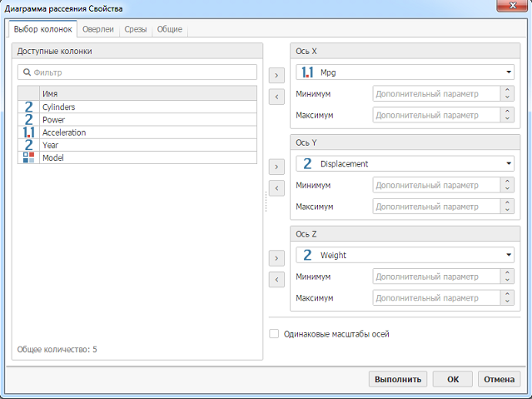
Task: Remove column from Ось Z
Action: tap(276, 280)
